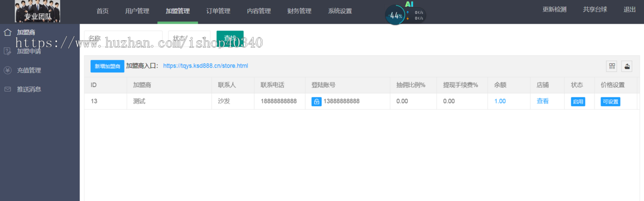Viewport: 644px width, 201px height.
Task: Select the phone number 18888888888
Action: (279, 101)
